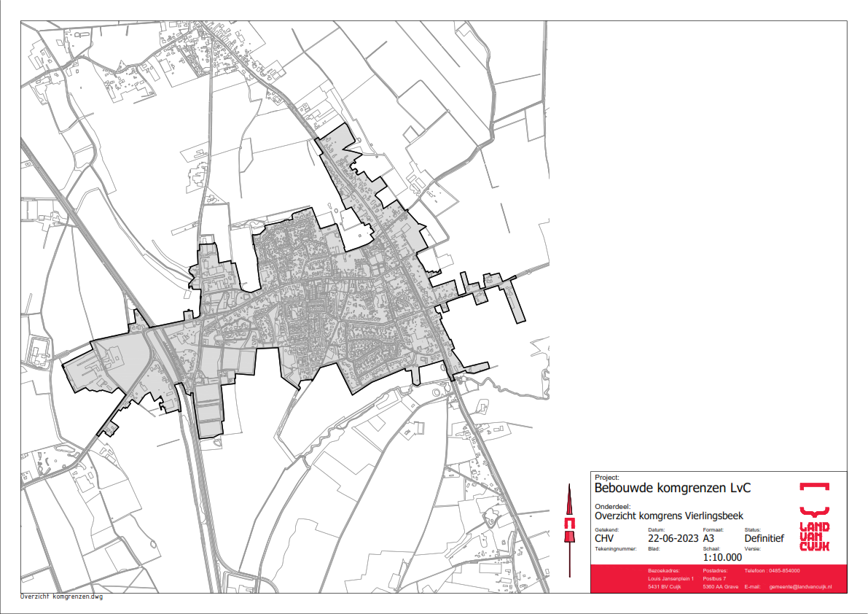Click the scale value 1:10.000
Screen dimensions: 868x614
click(x=722, y=558)
